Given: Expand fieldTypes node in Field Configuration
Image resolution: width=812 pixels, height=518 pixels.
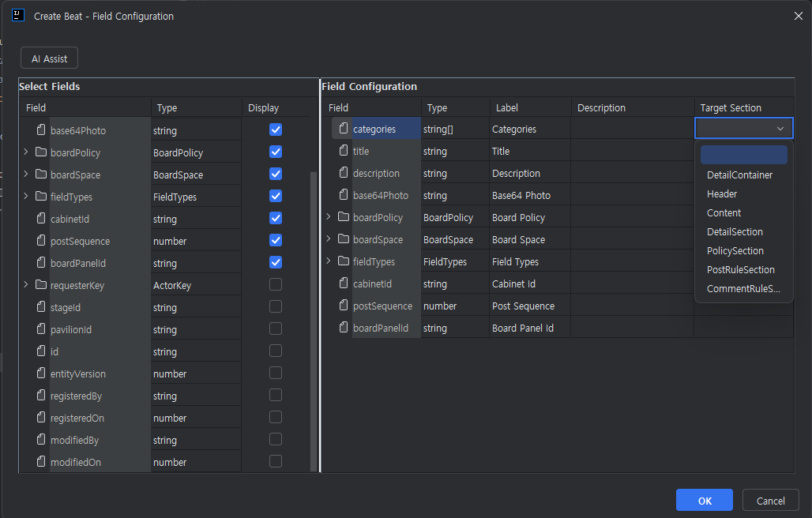Looking at the screenshot, I should point(329,261).
